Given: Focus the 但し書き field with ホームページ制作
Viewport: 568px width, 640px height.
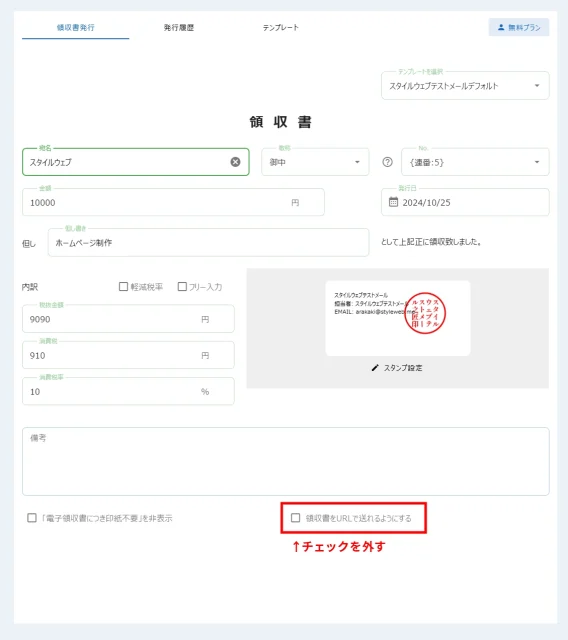Looking at the screenshot, I should pyautogui.click(x=209, y=242).
